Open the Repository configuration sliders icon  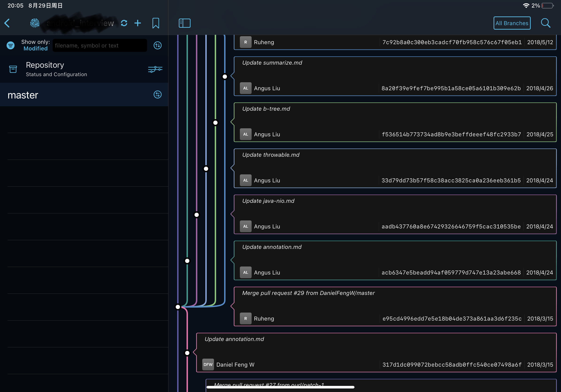pos(155,69)
